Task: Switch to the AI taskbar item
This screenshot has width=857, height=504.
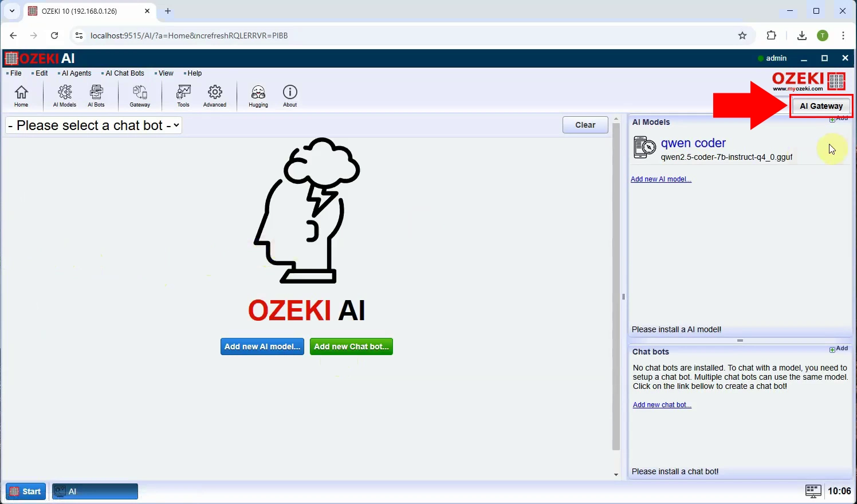Action: click(x=95, y=491)
